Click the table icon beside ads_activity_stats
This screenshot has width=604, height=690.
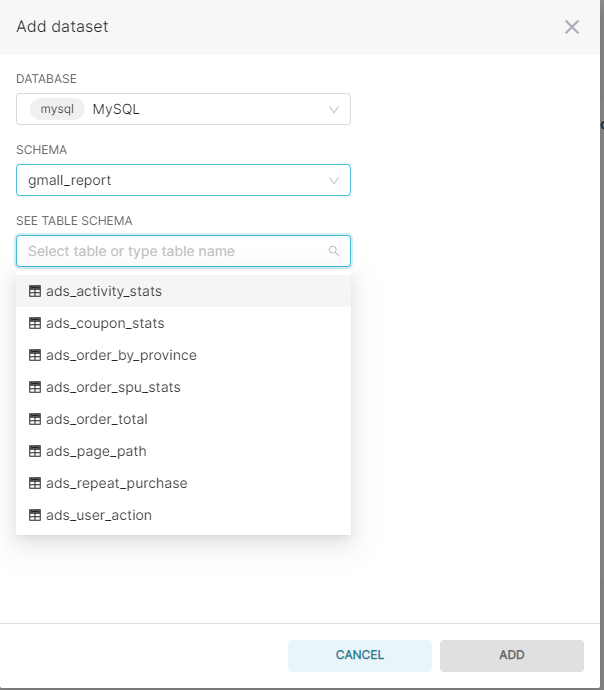pyautogui.click(x=35, y=291)
